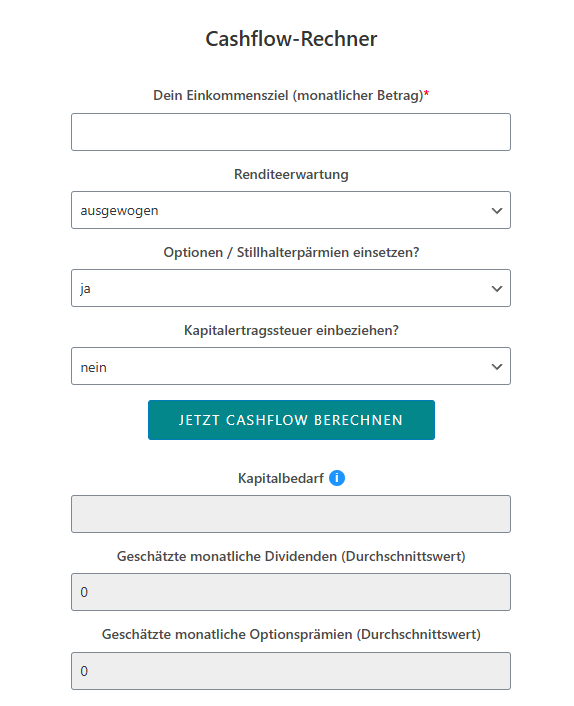Click the Kapitalbedarf label text

pyautogui.click(x=280, y=478)
